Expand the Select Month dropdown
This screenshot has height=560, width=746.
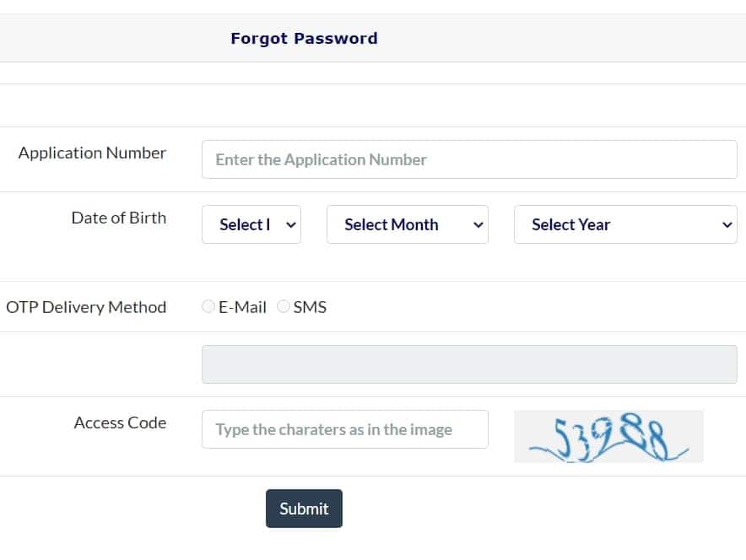click(x=407, y=224)
